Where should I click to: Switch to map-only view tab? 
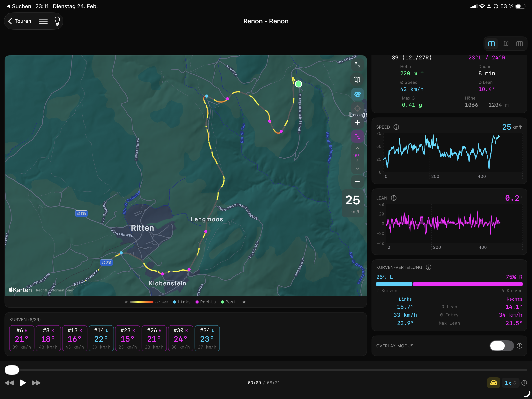(505, 44)
